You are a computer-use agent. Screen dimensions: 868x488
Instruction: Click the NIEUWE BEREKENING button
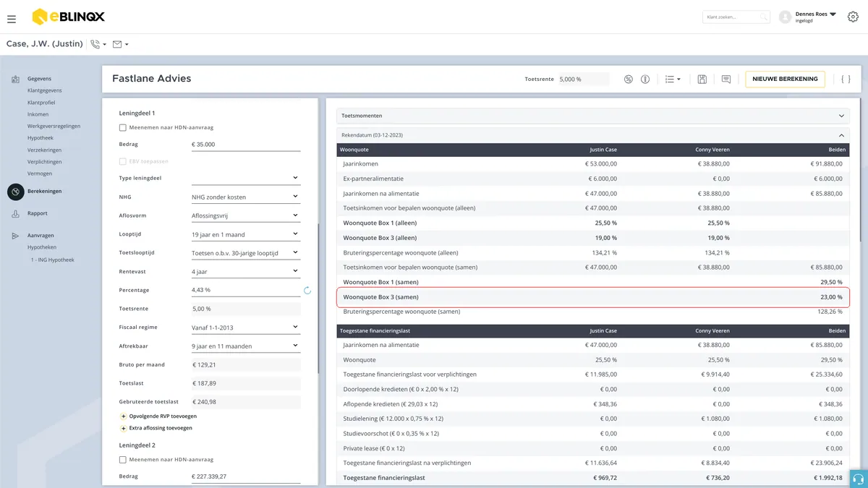(x=785, y=79)
